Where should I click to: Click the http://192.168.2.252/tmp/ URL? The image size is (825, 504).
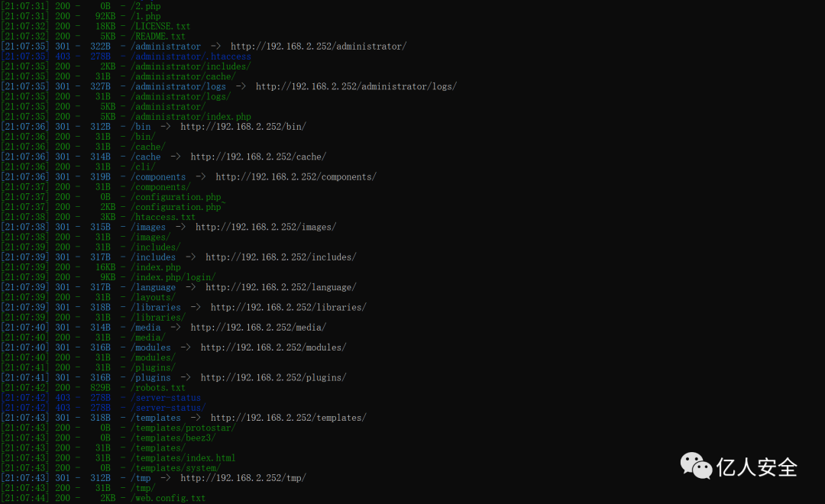point(243,478)
